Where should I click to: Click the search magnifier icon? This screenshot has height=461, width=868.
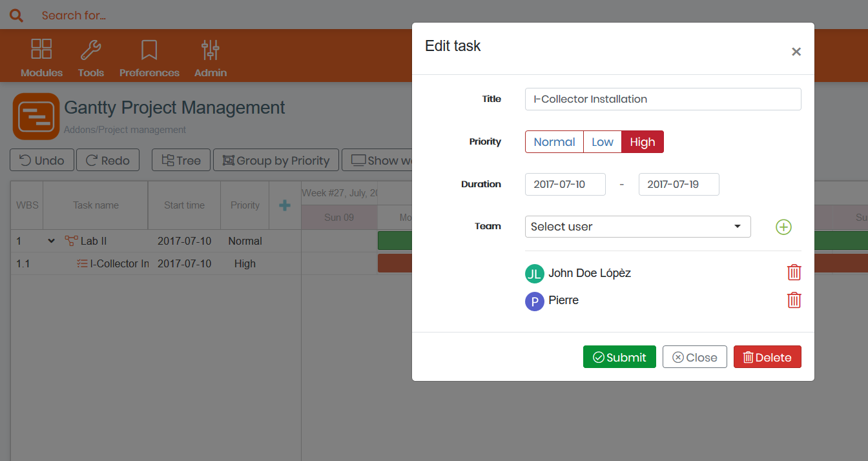pyautogui.click(x=16, y=15)
